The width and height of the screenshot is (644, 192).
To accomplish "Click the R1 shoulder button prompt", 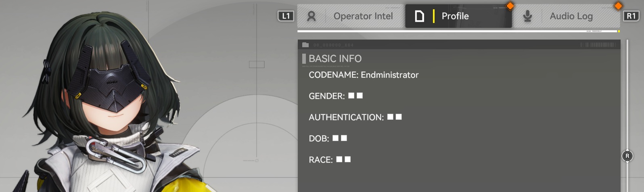I will pos(631,16).
